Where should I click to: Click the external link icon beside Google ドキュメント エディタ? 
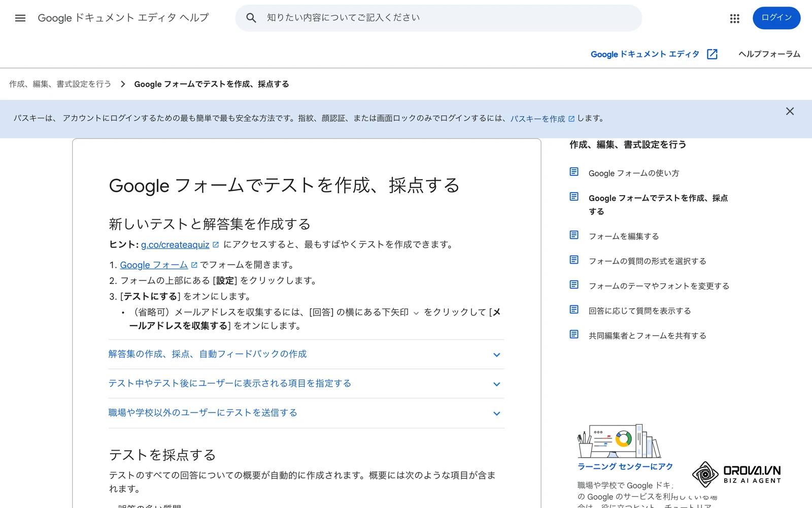[x=712, y=54]
